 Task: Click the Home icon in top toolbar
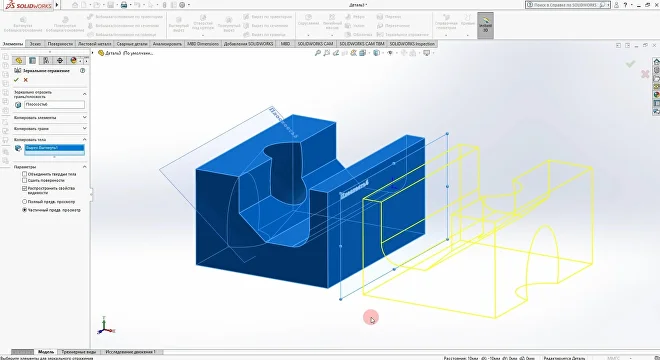click(75, 5)
